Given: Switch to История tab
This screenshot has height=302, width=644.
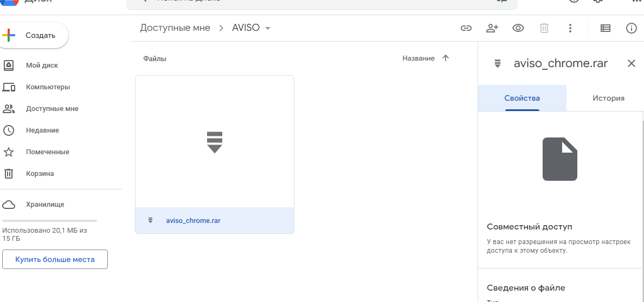Looking at the screenshot, I should click(x=608, y=98).
